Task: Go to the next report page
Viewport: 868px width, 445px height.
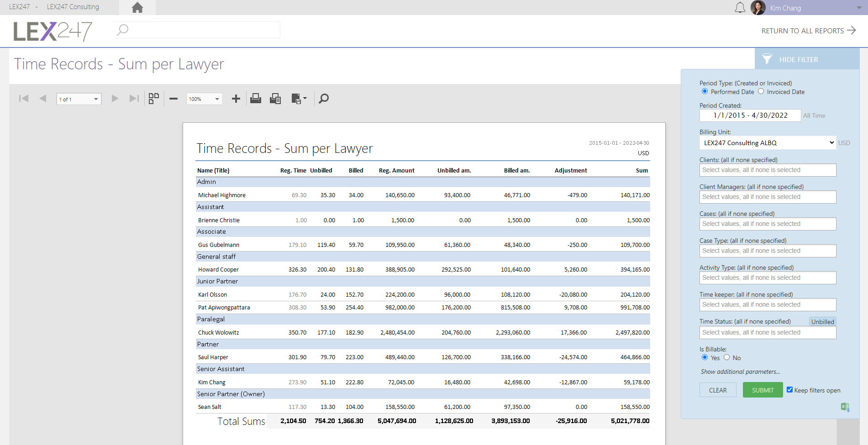Action: pos(115,99)
